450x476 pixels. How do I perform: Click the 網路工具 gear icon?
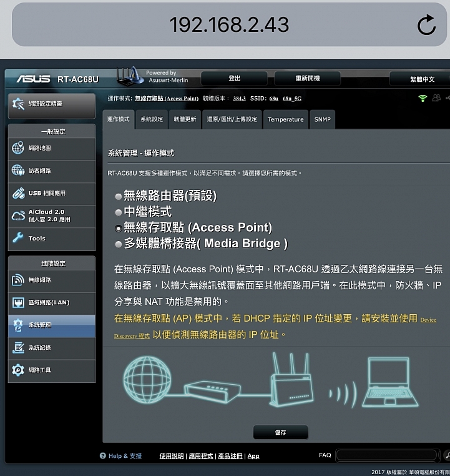(18, 370)
